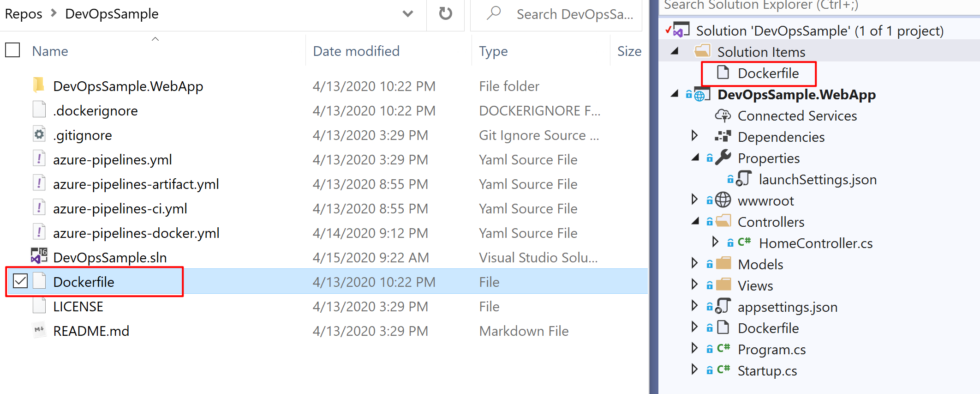Viewport: 980px width, 394px height.
Task: Expand the Program.cs node
Action: pos(694,348)
